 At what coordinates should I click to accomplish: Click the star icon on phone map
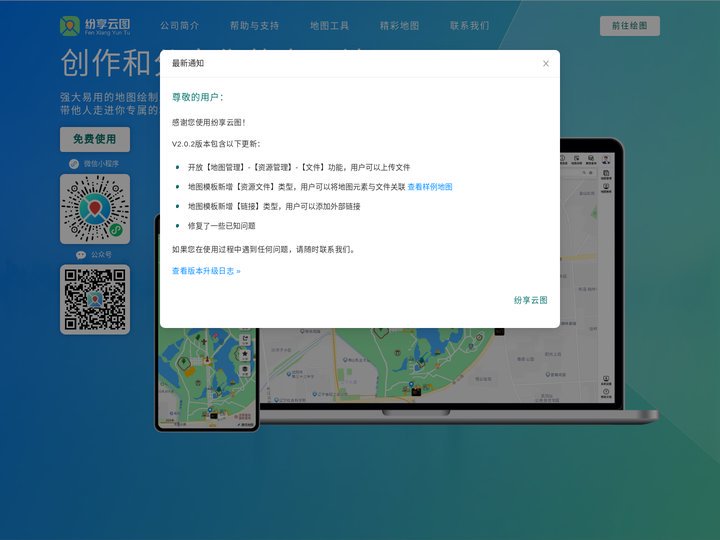coord(245,354)
